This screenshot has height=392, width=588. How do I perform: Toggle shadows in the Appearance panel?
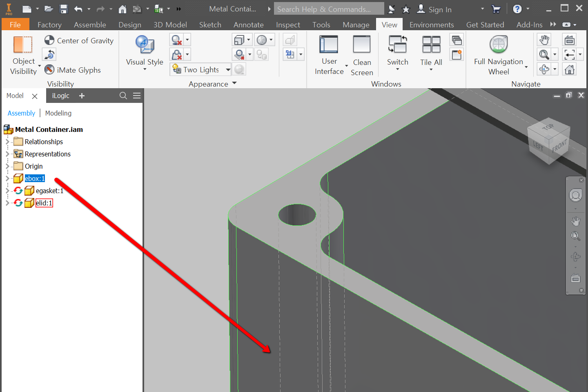tap(176, 40)
